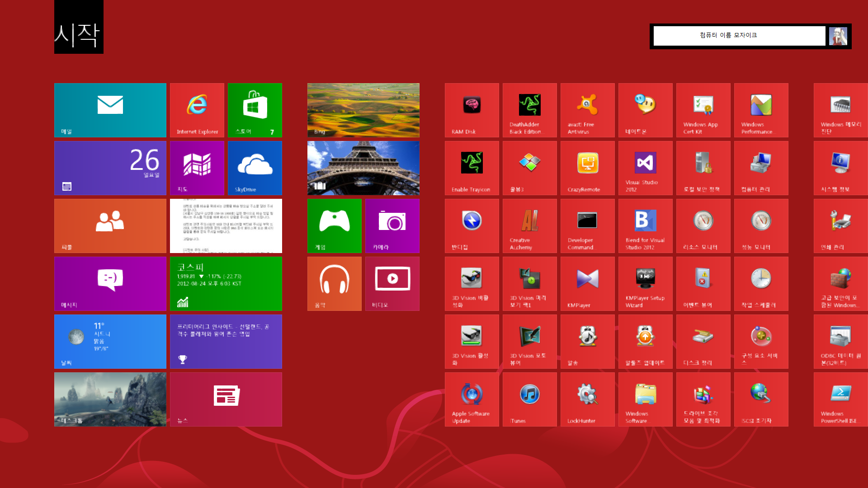Open Windows Performance tile

click(x=761, y=110)
